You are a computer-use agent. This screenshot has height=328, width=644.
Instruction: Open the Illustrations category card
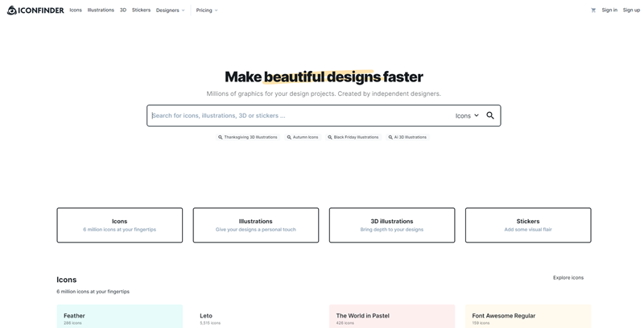256,225
